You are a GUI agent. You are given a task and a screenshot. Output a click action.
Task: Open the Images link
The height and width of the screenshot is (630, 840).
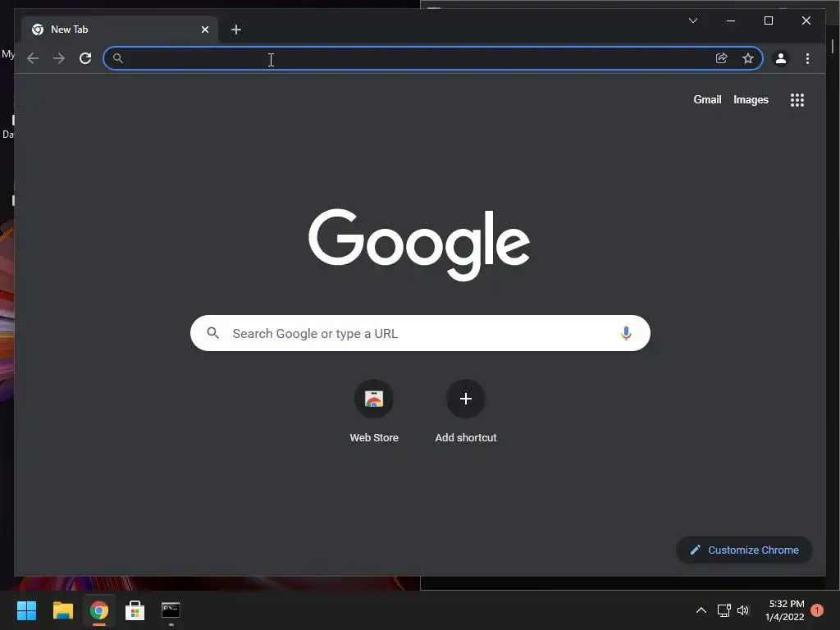(751, 99)
